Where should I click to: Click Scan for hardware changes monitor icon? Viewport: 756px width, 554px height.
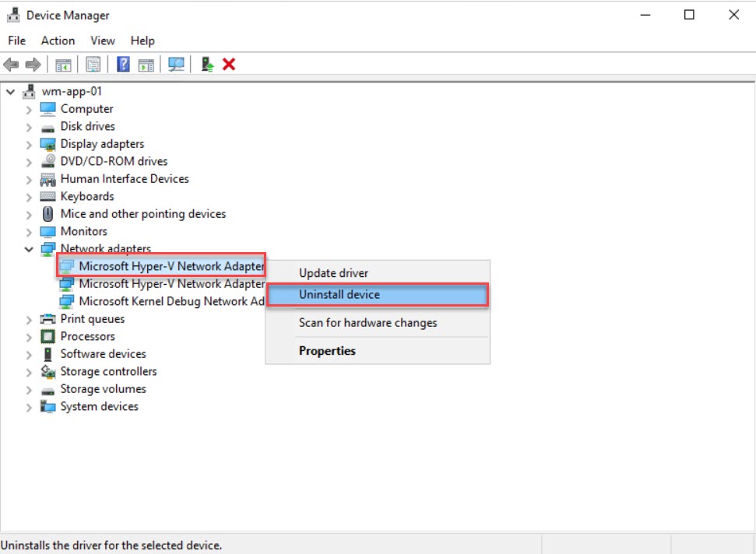pos(177,65)
